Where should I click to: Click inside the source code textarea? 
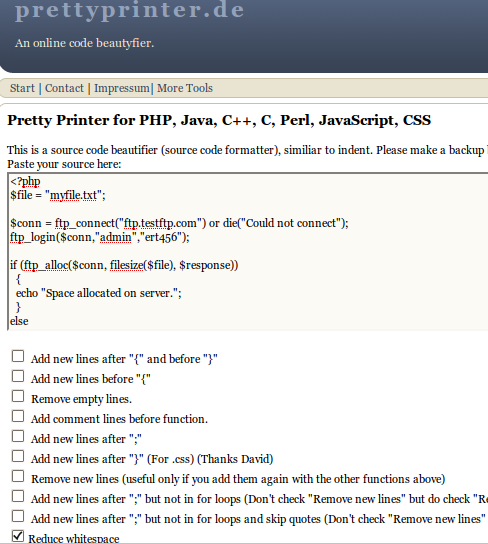point(248,252)
